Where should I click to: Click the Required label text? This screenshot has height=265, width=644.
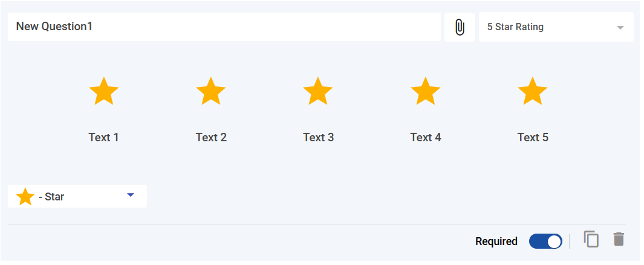[496, 241]
